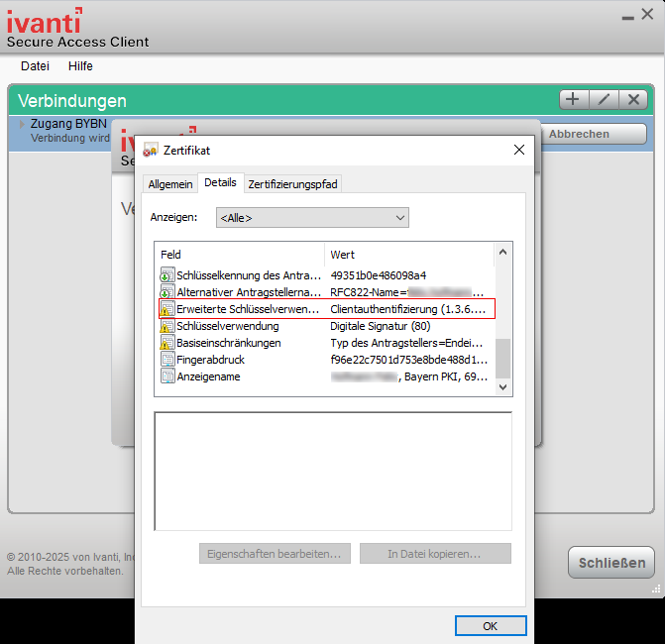Click inside the certificate detail text box
The height and width of the screenshot is (644, 665).
coord(333,471)
